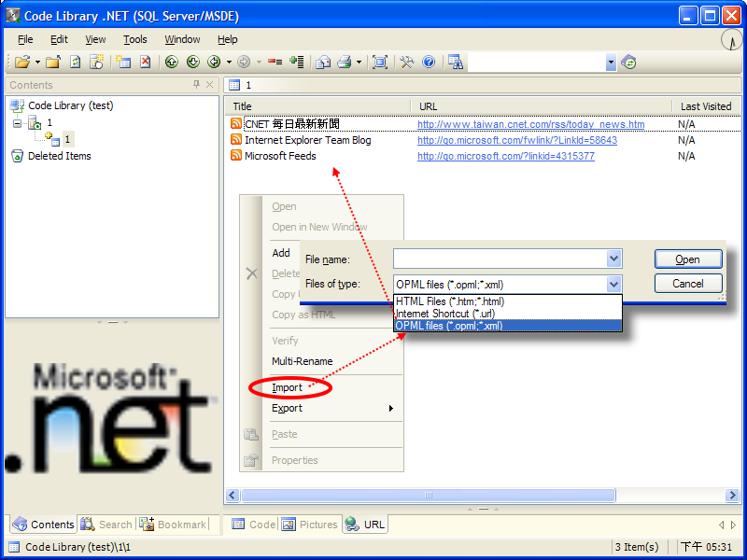Sort by the Last Visited column header

point(706,106)
